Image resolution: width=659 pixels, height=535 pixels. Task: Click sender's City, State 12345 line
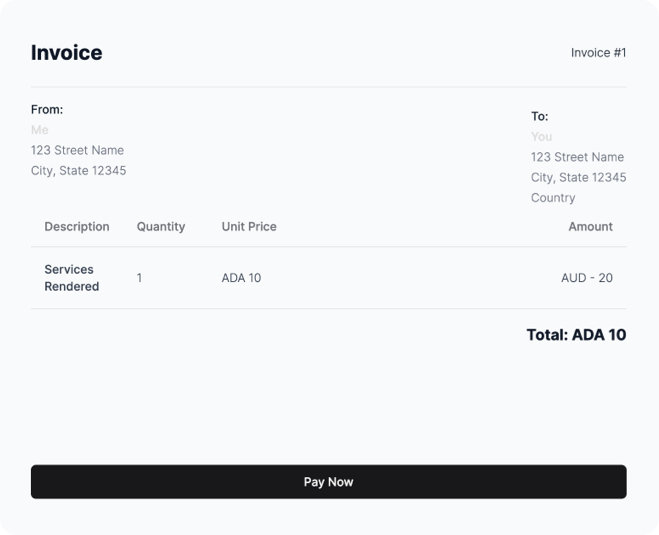click(x=78, y=171)
